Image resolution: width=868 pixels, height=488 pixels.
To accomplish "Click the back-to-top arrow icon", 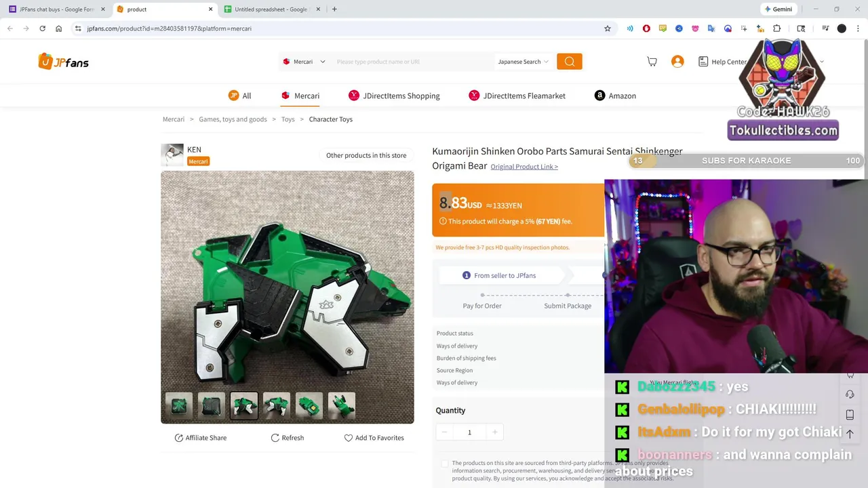I will [850, 434].
